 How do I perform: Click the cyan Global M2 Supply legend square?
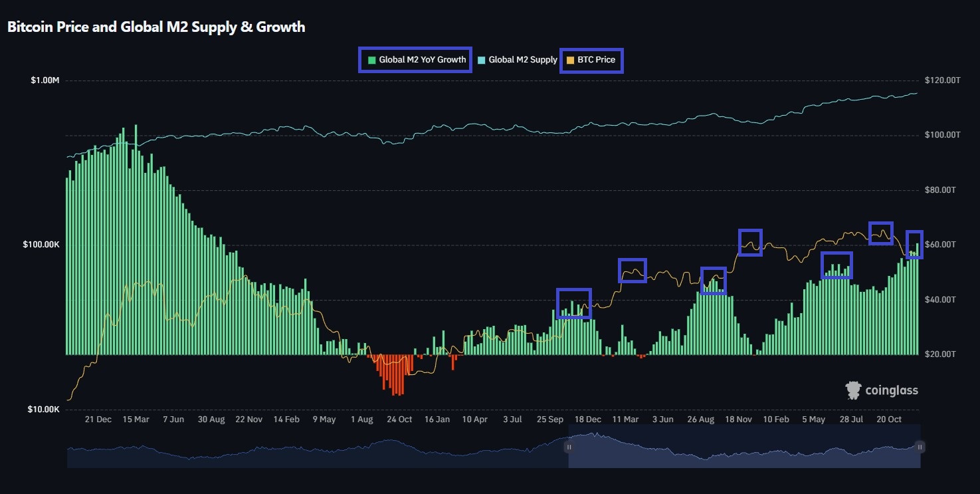point(482,60)
